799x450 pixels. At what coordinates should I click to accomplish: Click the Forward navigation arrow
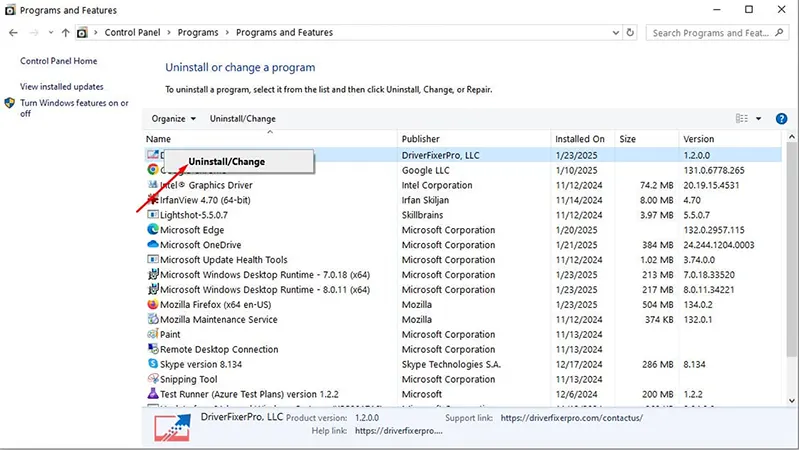[x=34, y=33]
